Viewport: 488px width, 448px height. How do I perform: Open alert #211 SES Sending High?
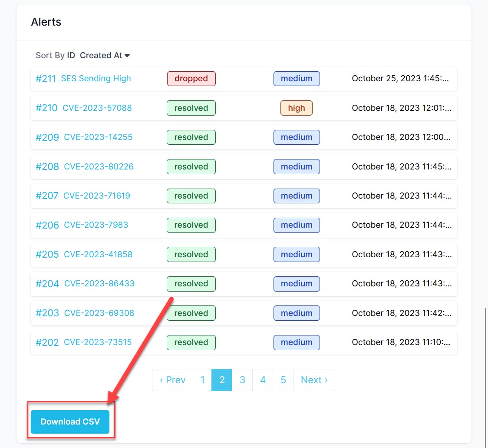[x=96, y=79]
